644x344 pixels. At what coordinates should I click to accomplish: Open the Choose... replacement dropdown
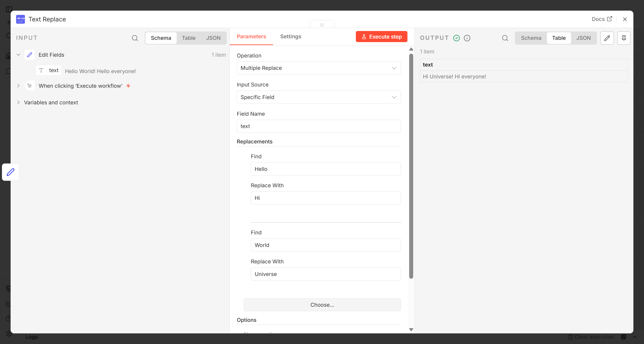tap(322, 305)
